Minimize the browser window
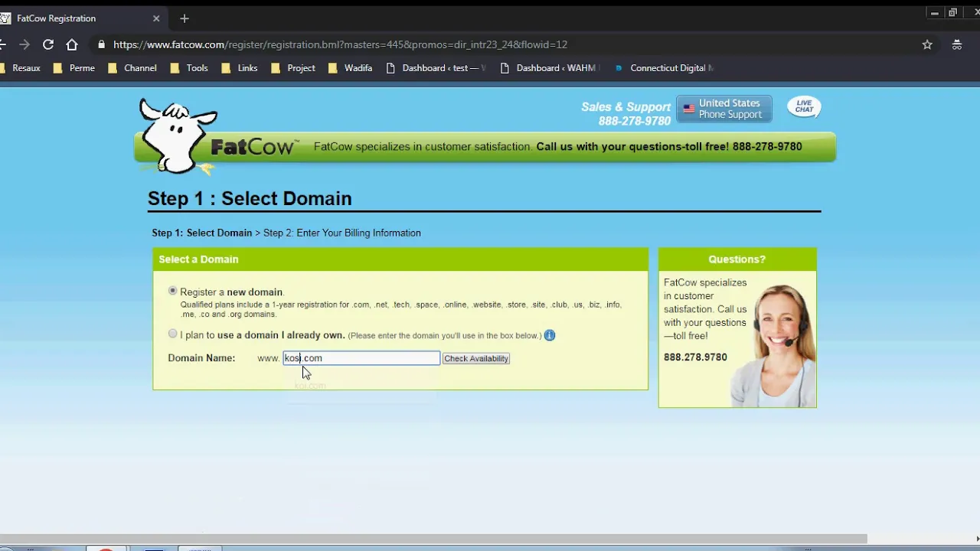This screenshot has width=980, height=551. pos(935,12)
